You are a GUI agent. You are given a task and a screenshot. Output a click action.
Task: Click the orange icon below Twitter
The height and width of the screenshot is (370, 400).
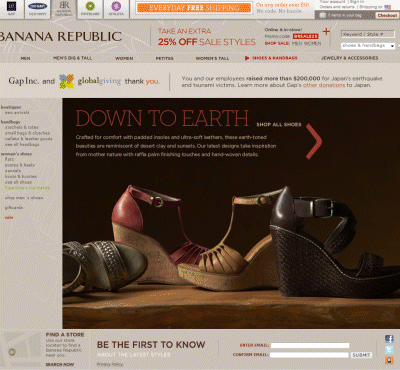(389, 360)
